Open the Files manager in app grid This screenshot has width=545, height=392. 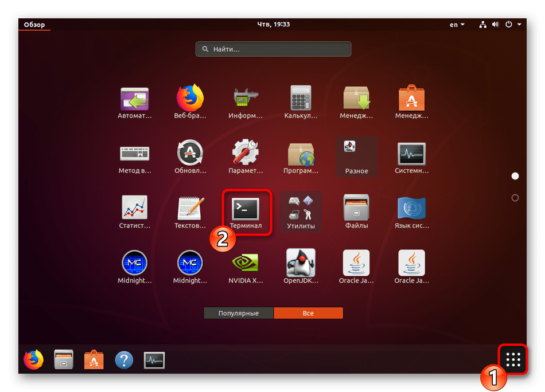pos(356,209)
